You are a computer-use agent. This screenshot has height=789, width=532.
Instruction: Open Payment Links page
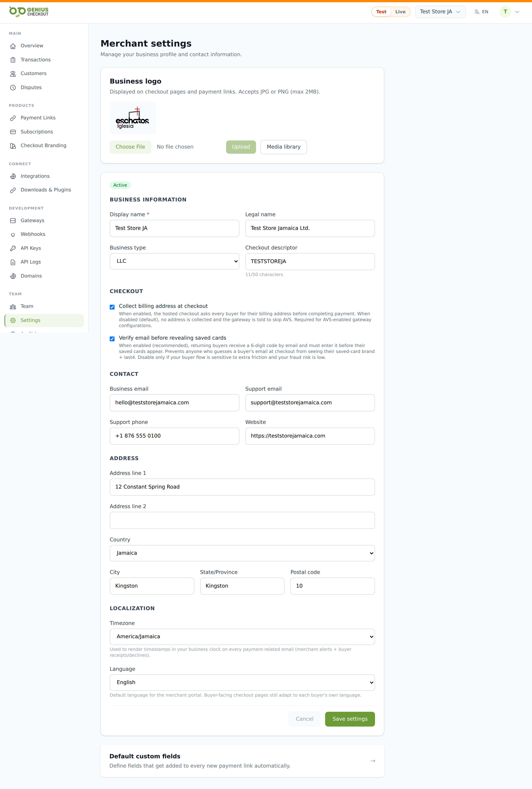[x=44, y=118]
